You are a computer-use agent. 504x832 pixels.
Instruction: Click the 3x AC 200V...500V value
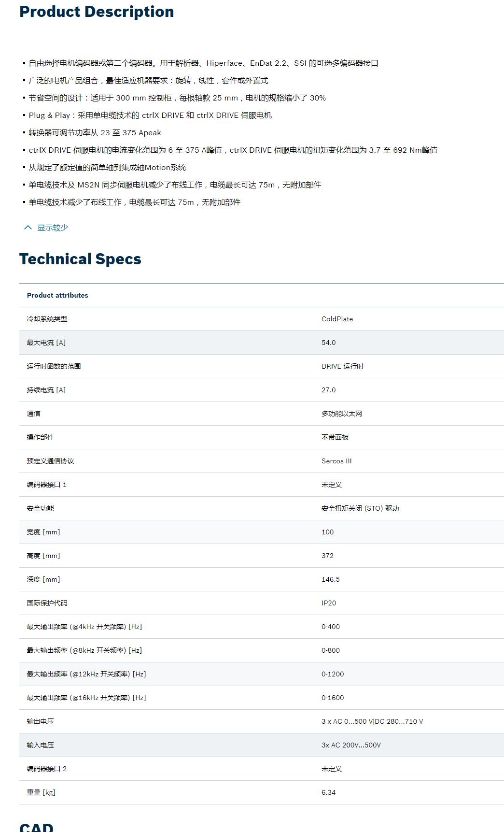click(x=351, y=745)
